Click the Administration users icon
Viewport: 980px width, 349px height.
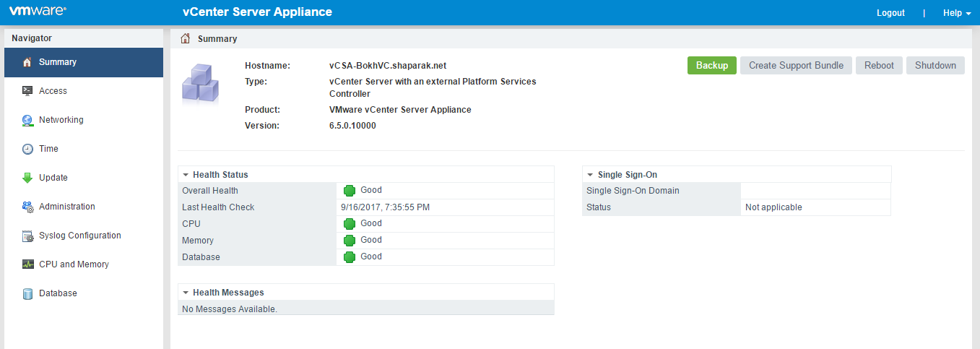27,207
